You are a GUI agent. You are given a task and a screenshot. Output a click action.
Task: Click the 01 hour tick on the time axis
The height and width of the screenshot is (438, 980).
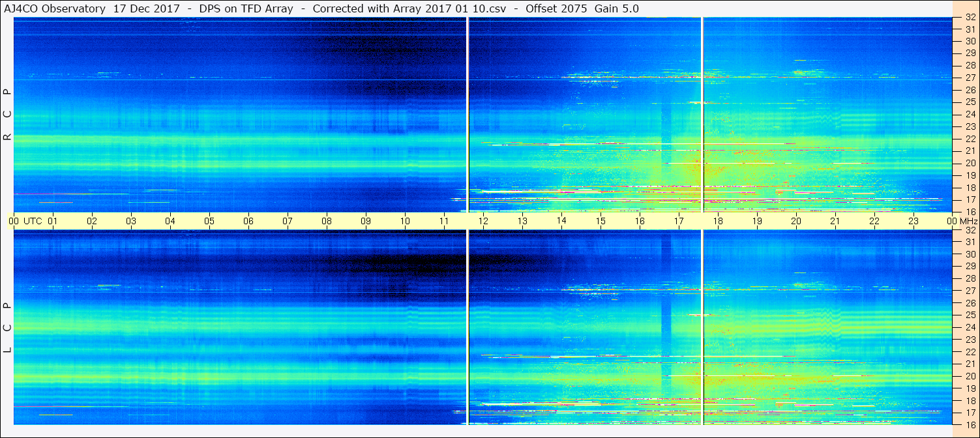pos(53,221)
